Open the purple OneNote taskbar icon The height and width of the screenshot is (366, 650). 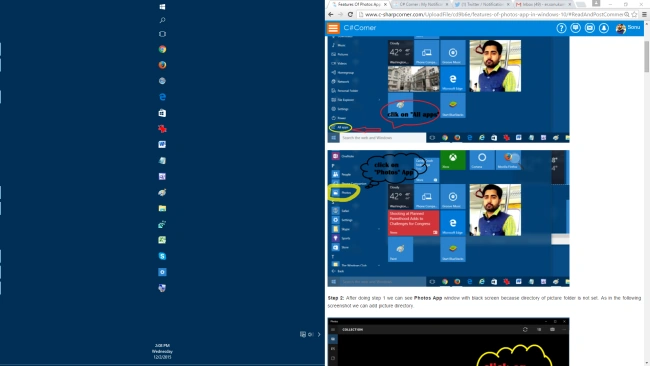(x=162, y=176)
